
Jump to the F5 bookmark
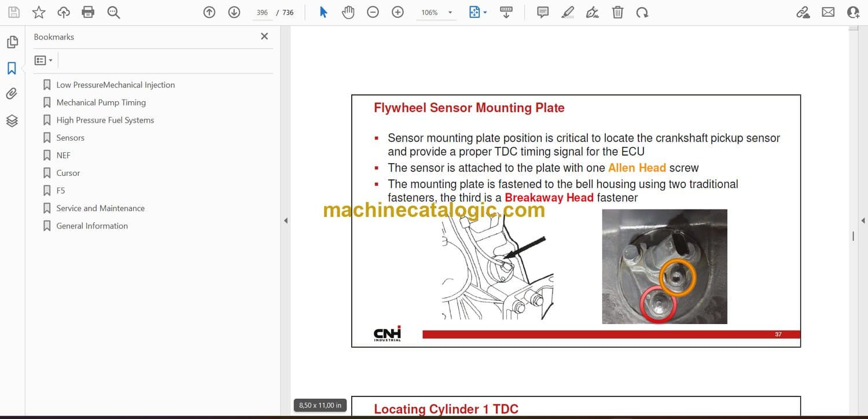tap(61, 191)
